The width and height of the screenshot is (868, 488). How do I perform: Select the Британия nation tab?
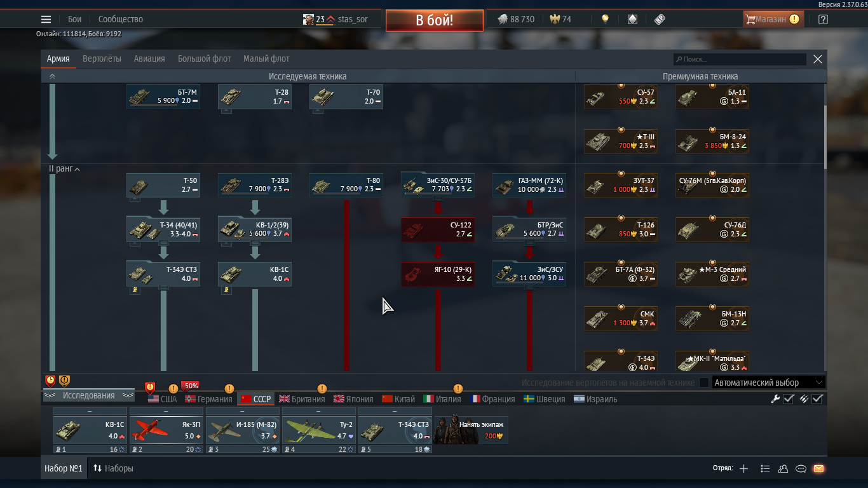point(302,399)
